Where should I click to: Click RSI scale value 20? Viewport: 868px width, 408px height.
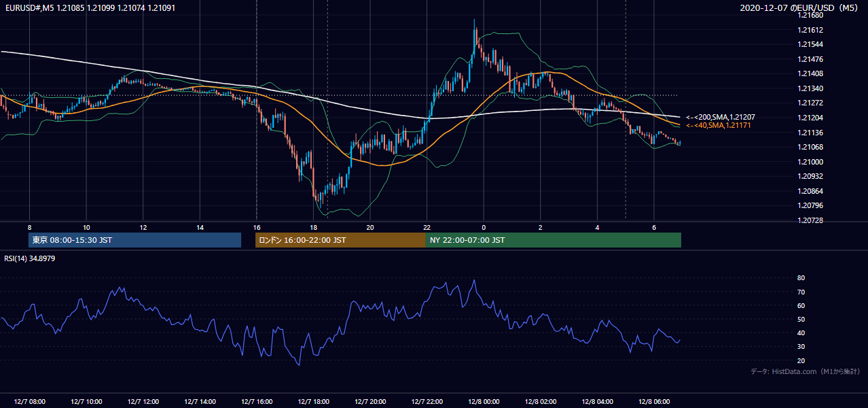[x=801, y=360]
